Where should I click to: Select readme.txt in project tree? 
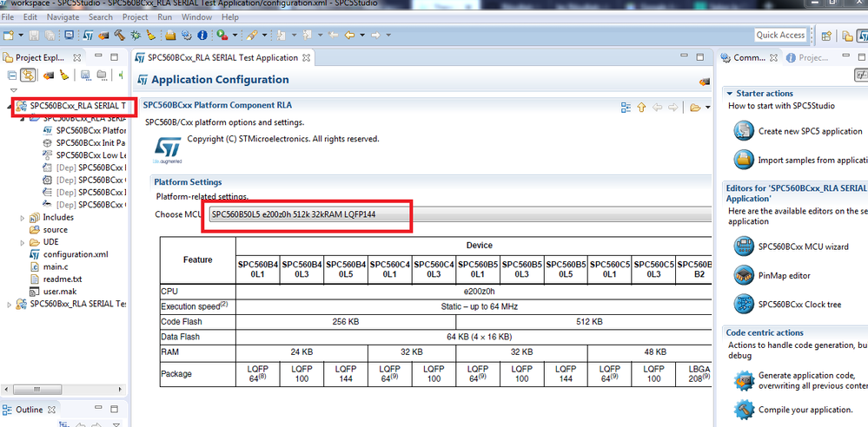click(x=62, y=279)
